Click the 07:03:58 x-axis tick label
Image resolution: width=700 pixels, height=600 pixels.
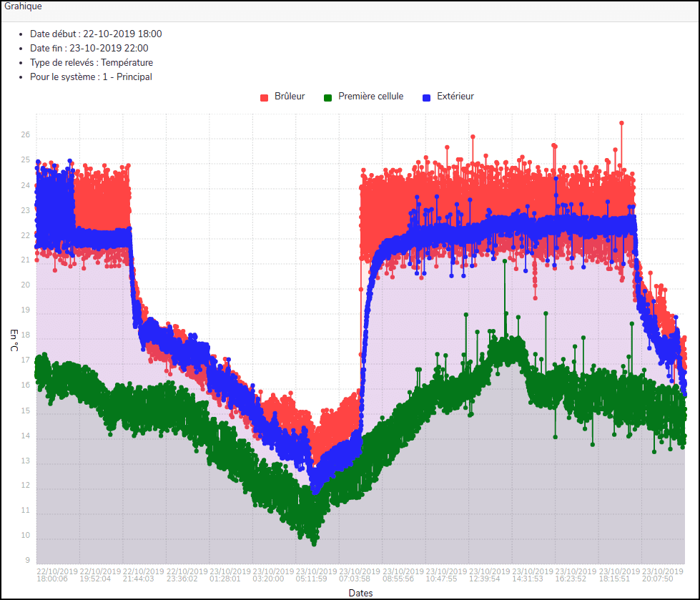click(x=355, y=579)
